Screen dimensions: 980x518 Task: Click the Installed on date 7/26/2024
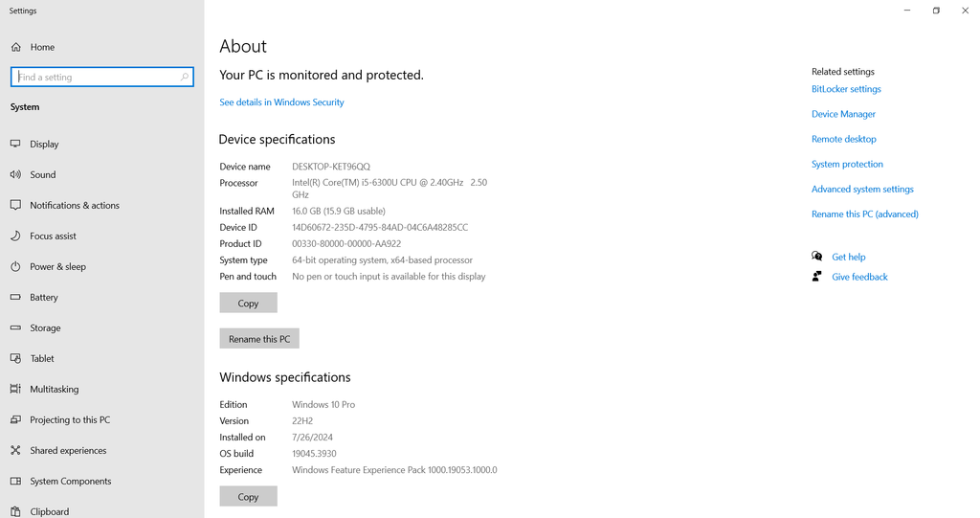tap(312, 438)
